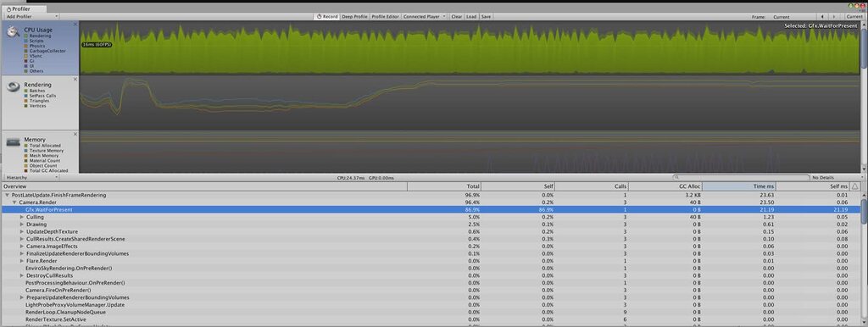868x327 pixels.
Task: Close the Rendering profiler module
Action: tap(75, 79)
